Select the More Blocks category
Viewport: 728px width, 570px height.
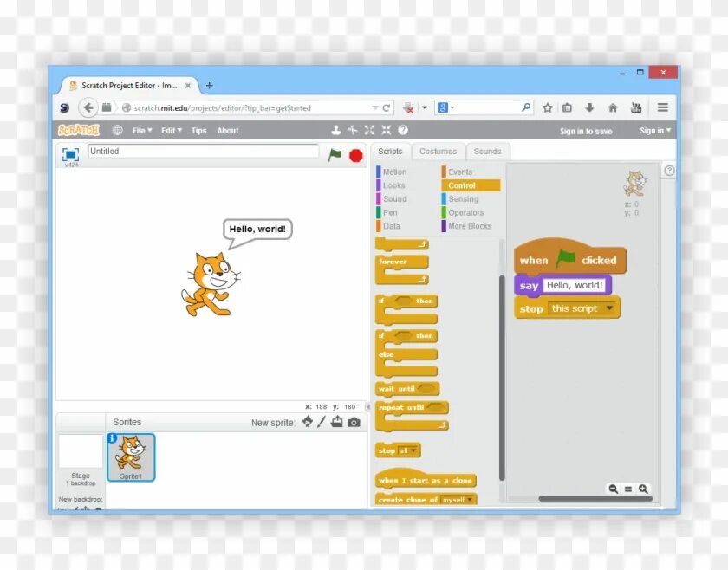[x=471, y=226]
